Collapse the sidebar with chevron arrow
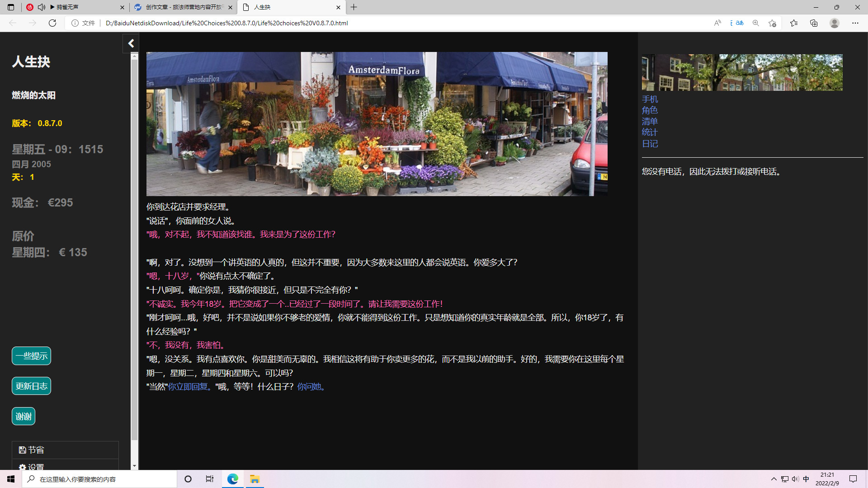 [x=131, y=43]
